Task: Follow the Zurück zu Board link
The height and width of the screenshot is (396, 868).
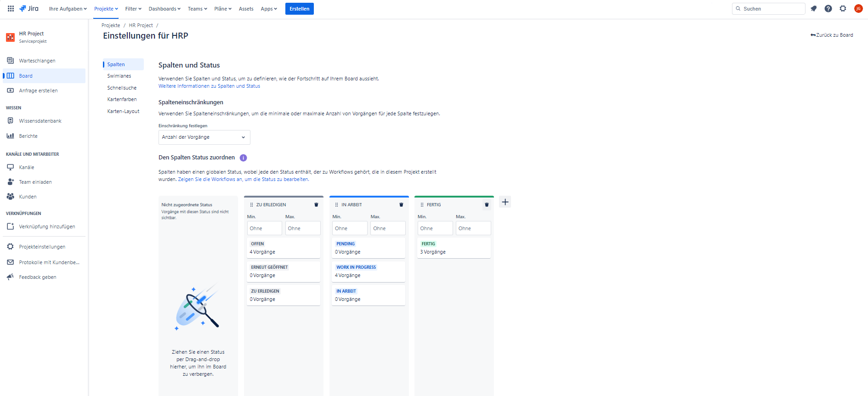Action: (832, 35)
